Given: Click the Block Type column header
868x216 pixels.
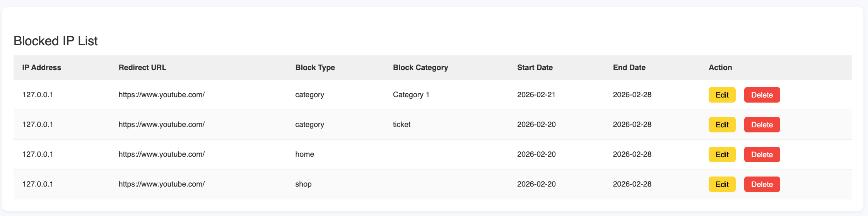Looking at the screenshot, I should pos(315,67).
